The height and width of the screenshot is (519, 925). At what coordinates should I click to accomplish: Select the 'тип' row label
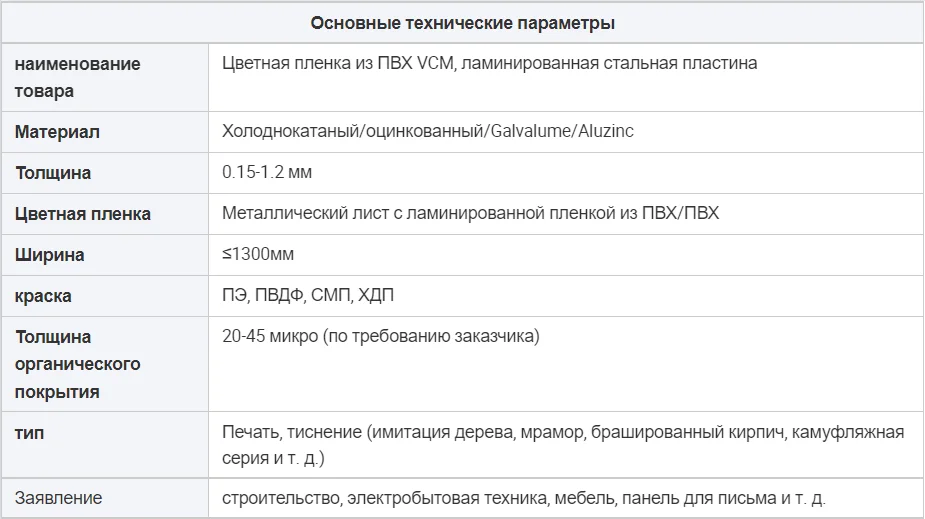[30, 433]
